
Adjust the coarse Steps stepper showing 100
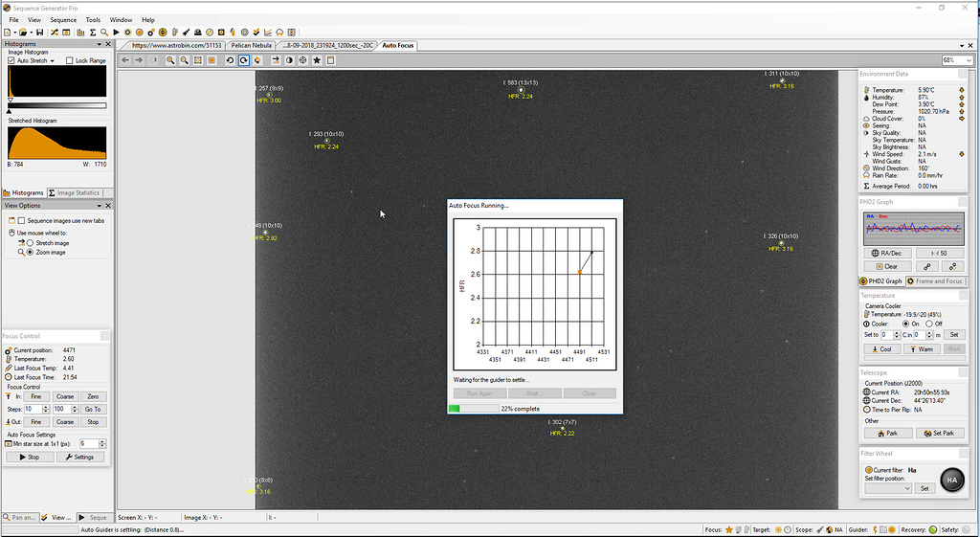point(75,409)
